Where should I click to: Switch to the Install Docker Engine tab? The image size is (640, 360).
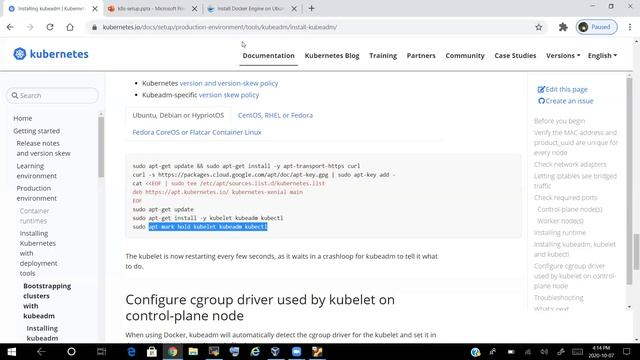[250, 8]
